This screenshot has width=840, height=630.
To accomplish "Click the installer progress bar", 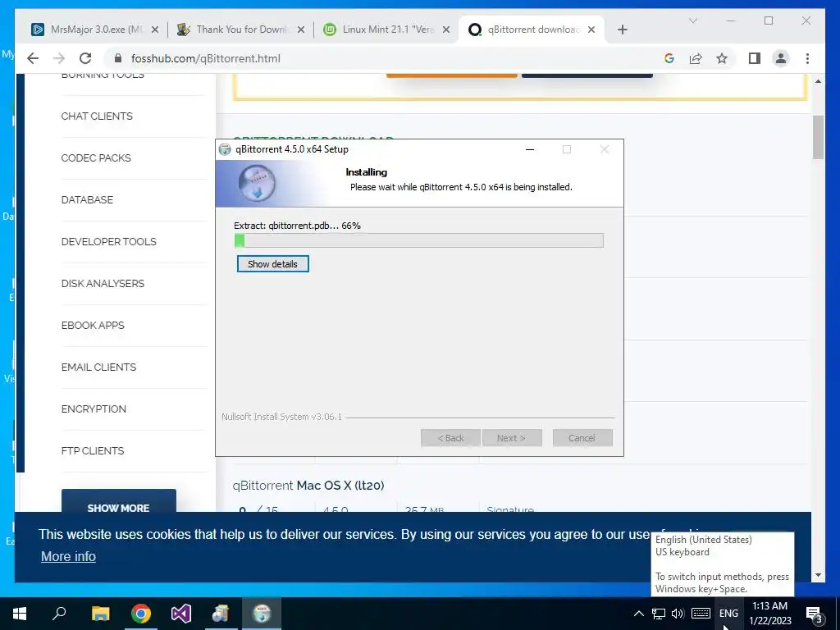I will (x=419, y=240).
